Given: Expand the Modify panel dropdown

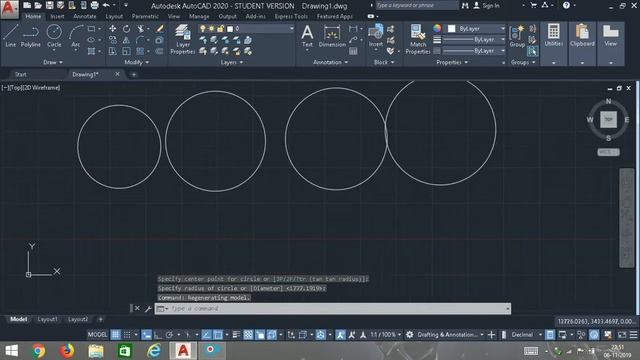Looking at the screenshot, I should (x=137, y=62).
